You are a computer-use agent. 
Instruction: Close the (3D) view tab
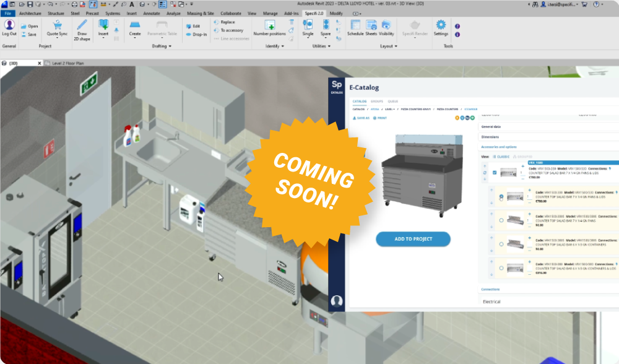(x=40, y=63)
